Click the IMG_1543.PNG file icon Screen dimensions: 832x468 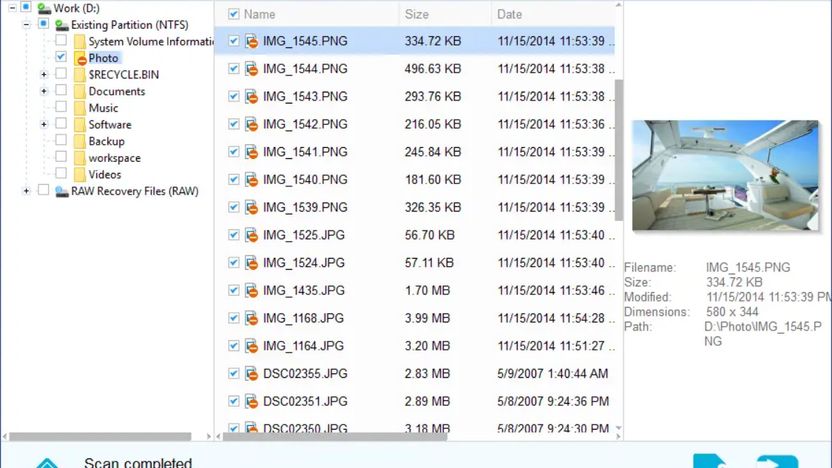coord(252,97)
